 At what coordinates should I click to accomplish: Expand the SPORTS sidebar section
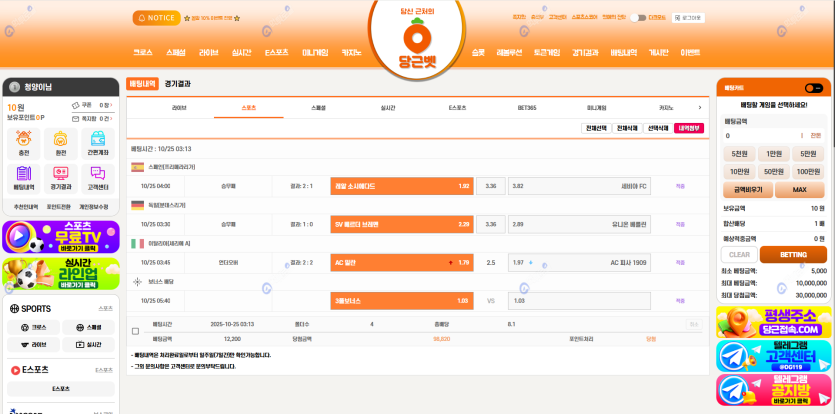(x=60, y=309)
